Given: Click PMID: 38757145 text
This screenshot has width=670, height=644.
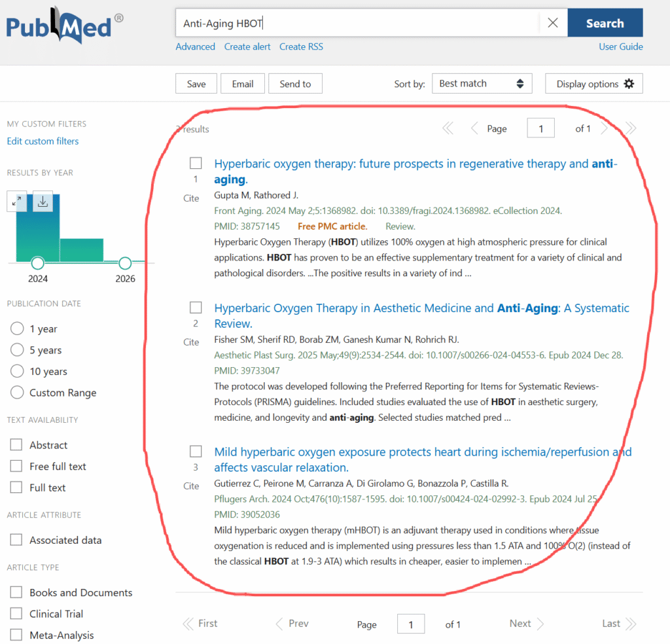Looking at the screenshot, I should (247, 226).
